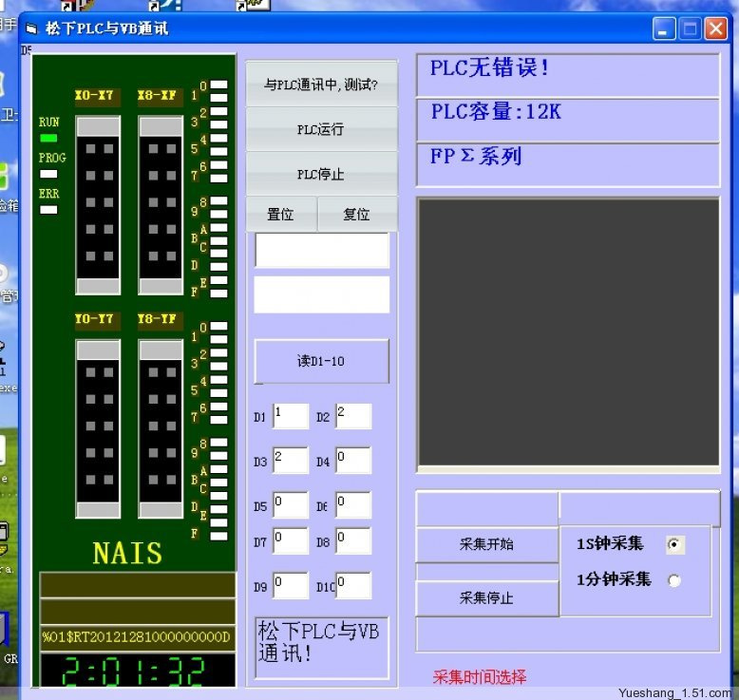Click the green digital clock display
The image size is (739, 700).
click(x=134, y=671)
